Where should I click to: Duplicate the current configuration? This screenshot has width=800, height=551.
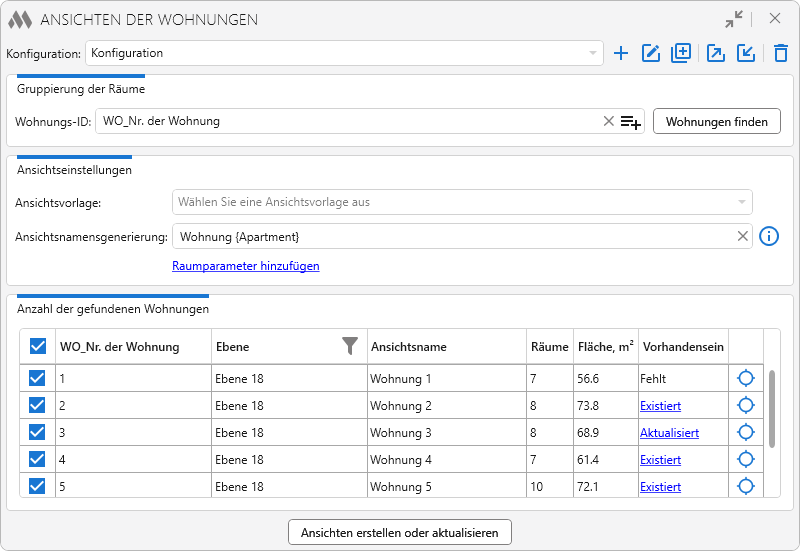681,53
